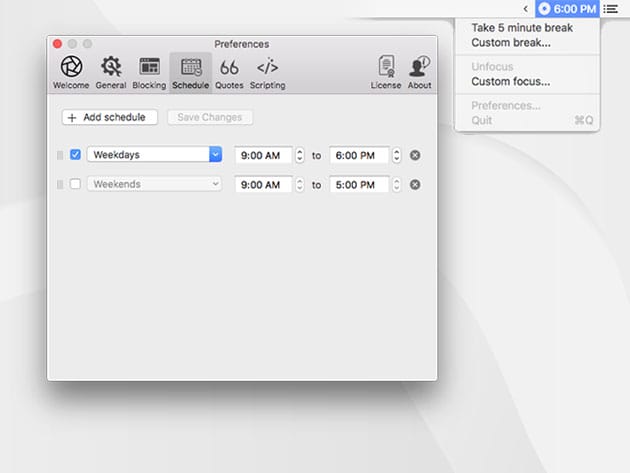The width and height of the screenshot is (630, 473).
Task: Click the menu bar left chevron
Action: [526, 8]
